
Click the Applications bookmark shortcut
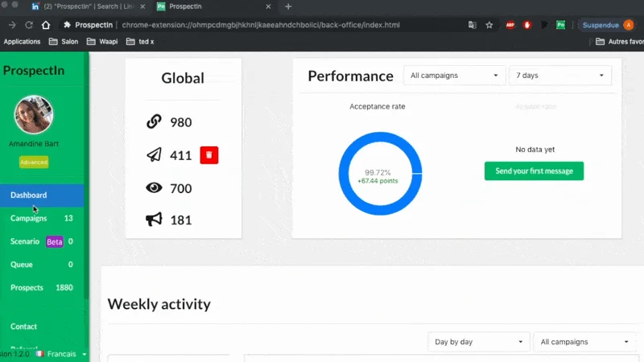click(x=23, y=42)
